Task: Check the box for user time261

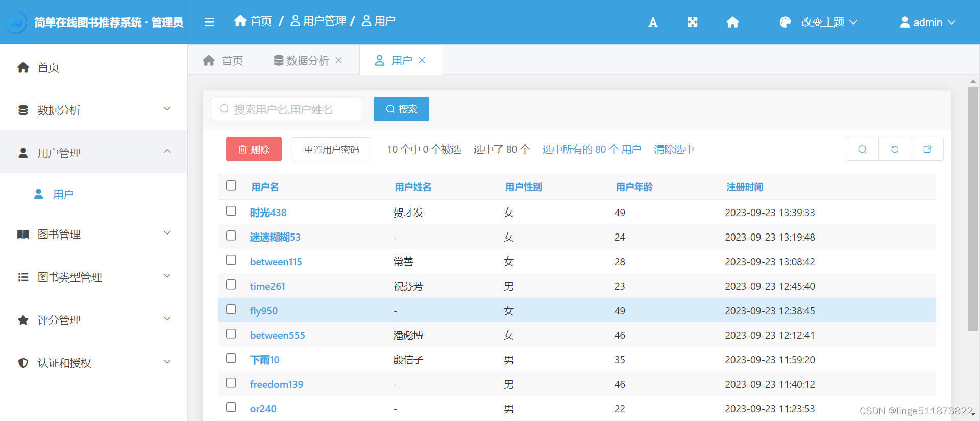Action: (231, 285)
